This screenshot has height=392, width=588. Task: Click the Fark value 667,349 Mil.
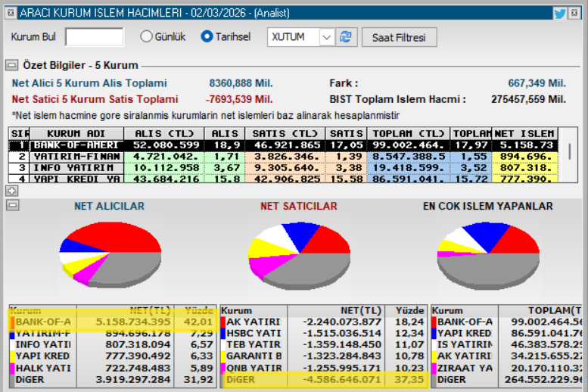tap(537, 83)
